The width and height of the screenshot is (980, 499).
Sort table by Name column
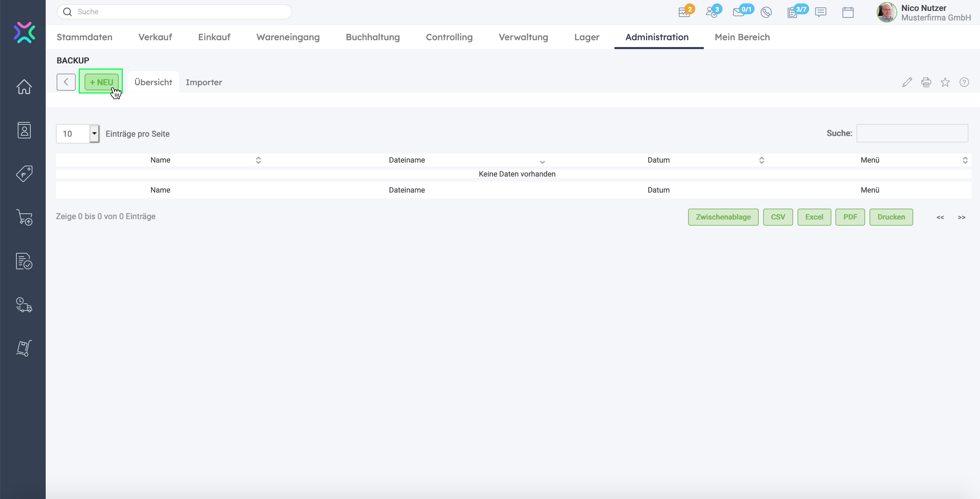click(x=160, y=160)
